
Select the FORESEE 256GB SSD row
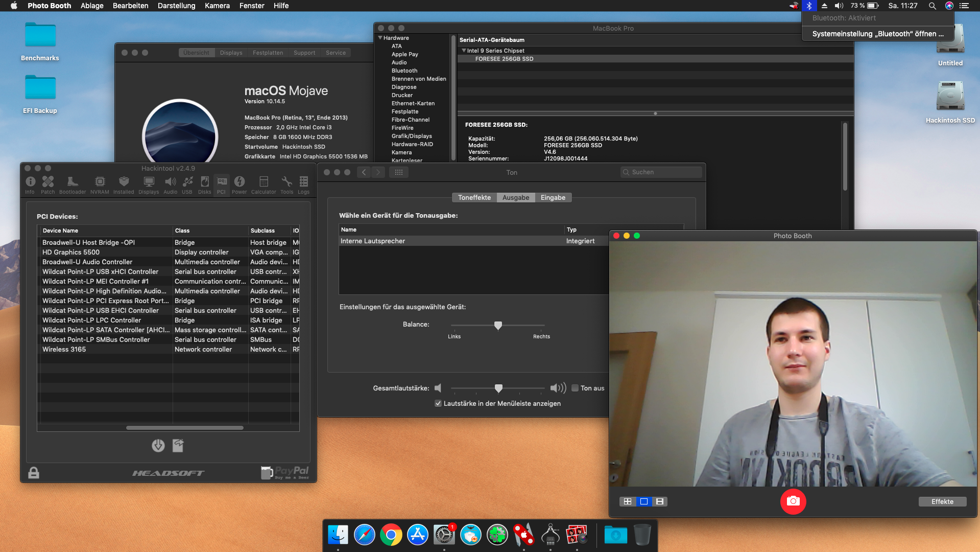click(656, 59)
